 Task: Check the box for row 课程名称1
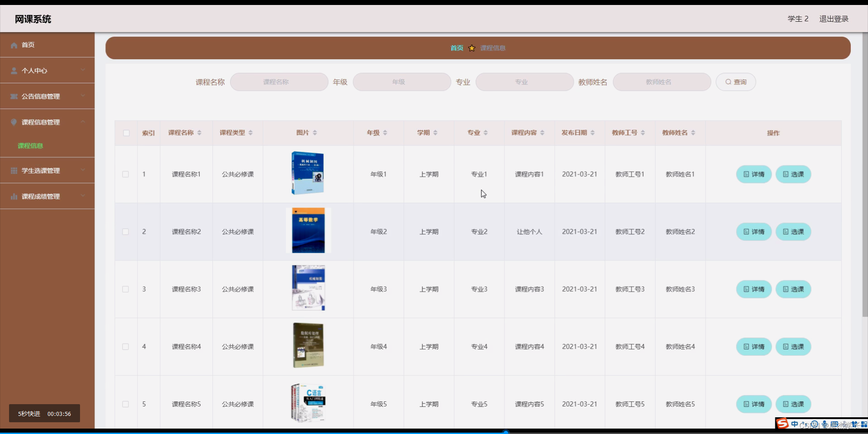tap(126, 175)
